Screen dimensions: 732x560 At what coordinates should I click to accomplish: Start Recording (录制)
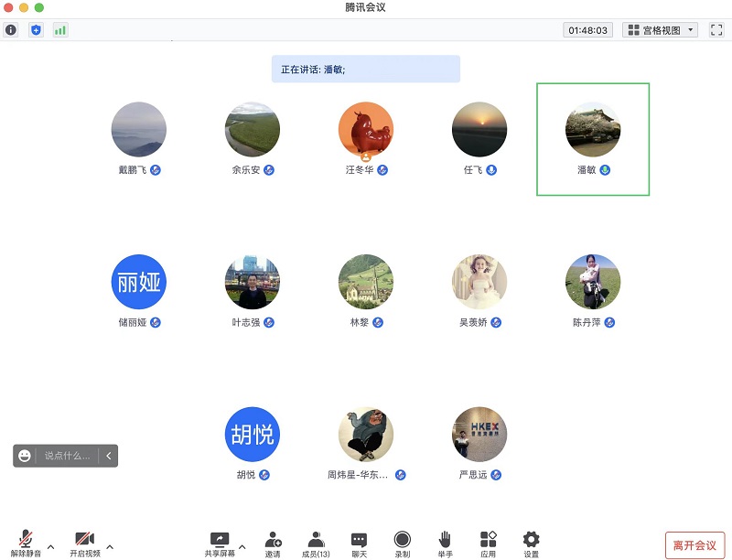tap(402, 543)
